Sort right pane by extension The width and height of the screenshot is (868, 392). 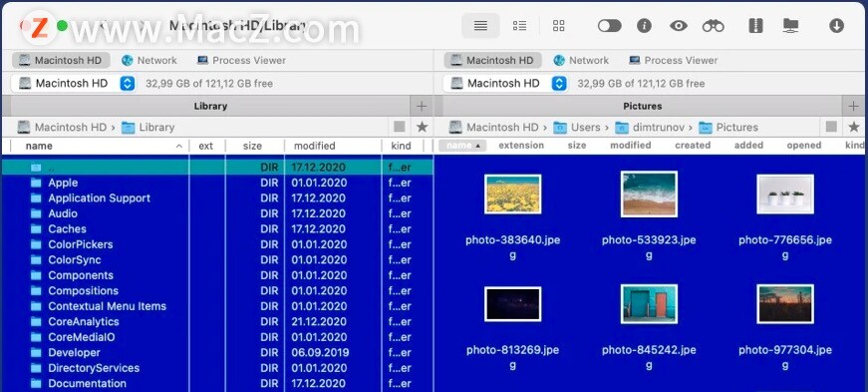(x=521, y=146)
